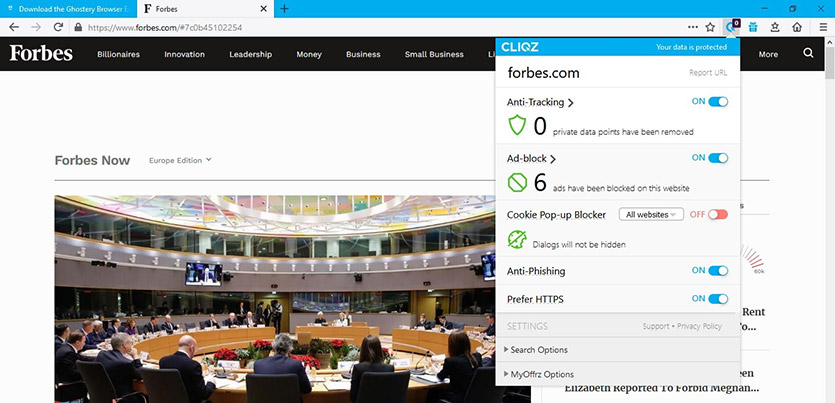Go to the home page icon

pyautogui.click(x=797, y=27)
